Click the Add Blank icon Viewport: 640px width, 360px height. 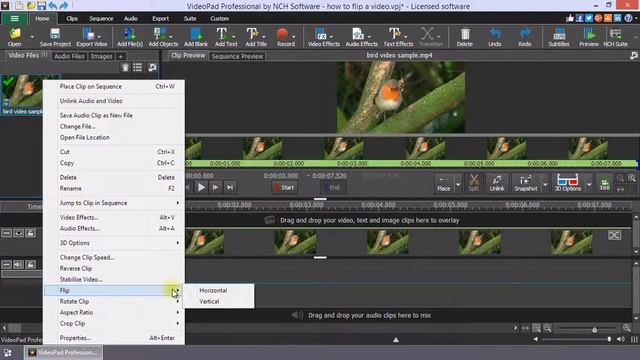click(x=196, y=37)
